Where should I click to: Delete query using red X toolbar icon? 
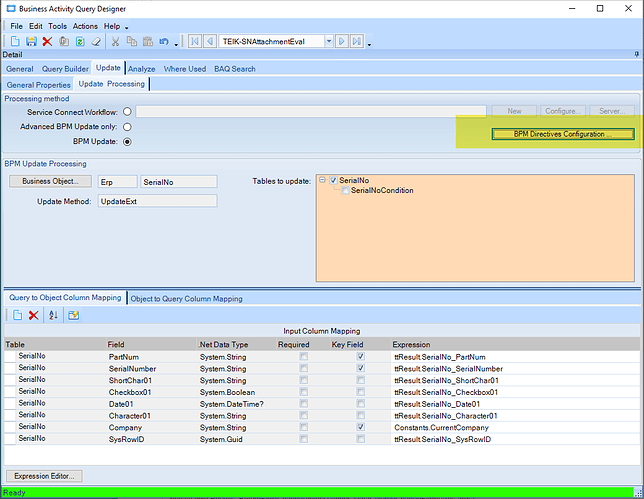(x=47, y=41)
